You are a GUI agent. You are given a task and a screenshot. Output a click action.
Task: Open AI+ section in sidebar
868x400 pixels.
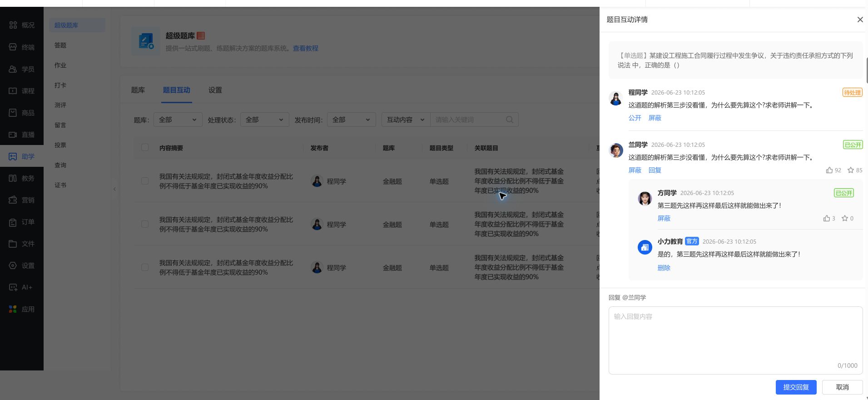point(22,287)
